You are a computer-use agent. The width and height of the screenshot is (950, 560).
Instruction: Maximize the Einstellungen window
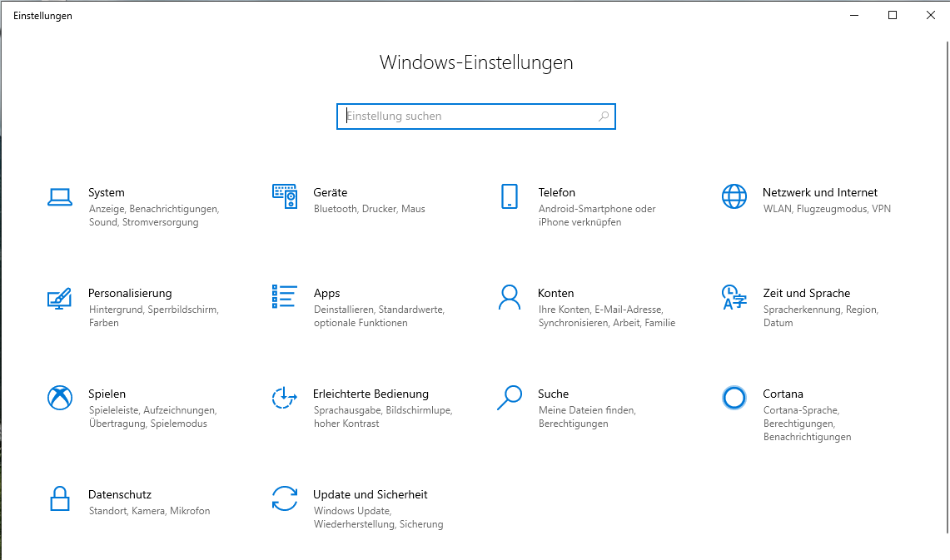(x=893, y=15)
